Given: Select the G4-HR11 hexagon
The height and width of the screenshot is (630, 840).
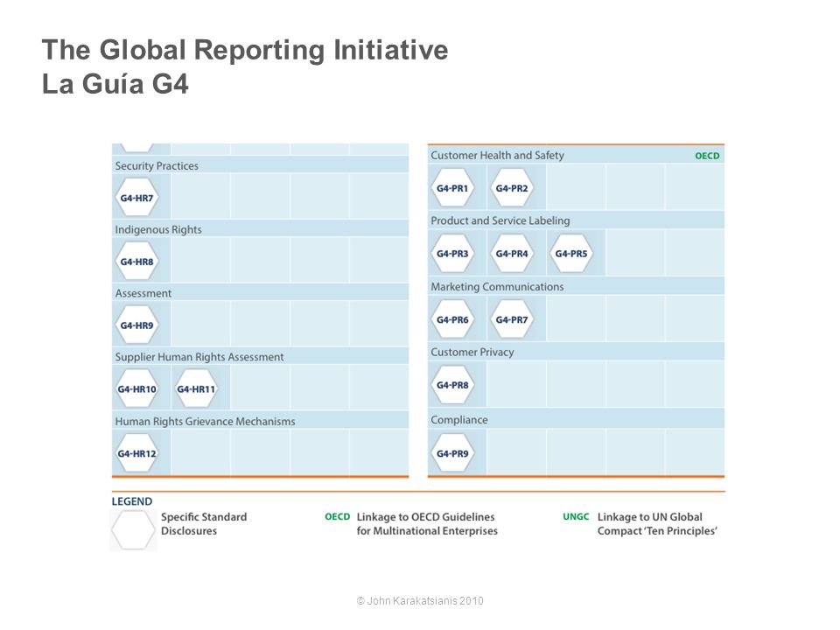Looking at the screenshot, I should tap(196, 388).
